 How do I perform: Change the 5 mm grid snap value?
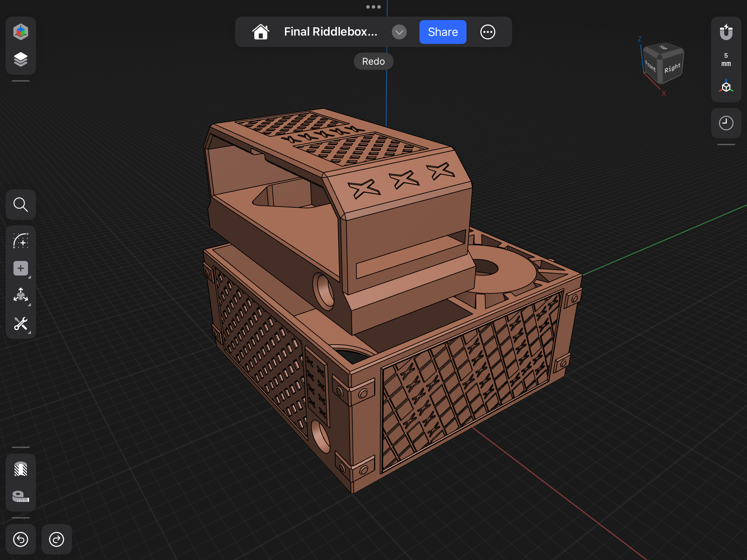pyautogui.click(x=726, y=59)
